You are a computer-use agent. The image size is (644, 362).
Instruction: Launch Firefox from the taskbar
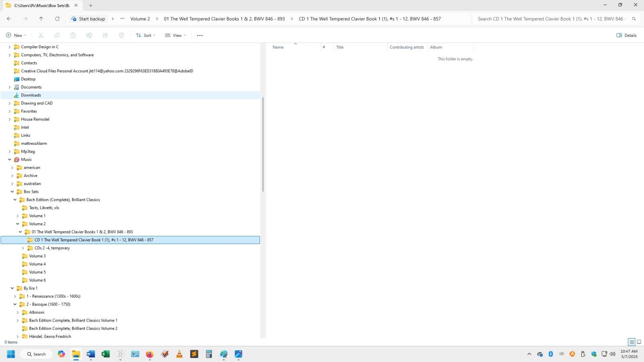click(x=150, y=354)
